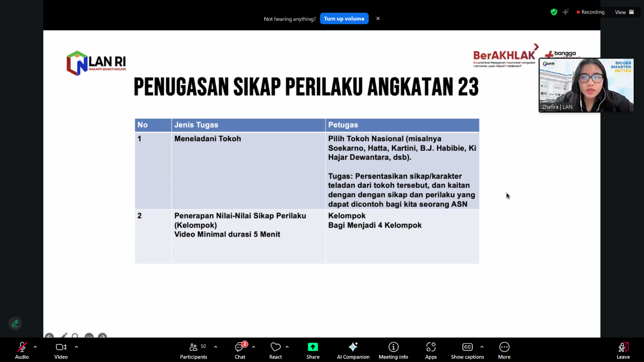Open the React emoji picker
The width and height of the screenshot is (644, 362).
(275, 350)
